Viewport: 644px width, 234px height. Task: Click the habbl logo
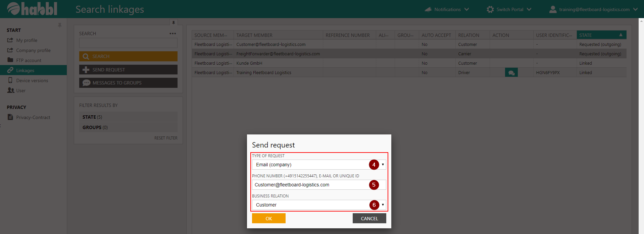(x=32, y=9)
